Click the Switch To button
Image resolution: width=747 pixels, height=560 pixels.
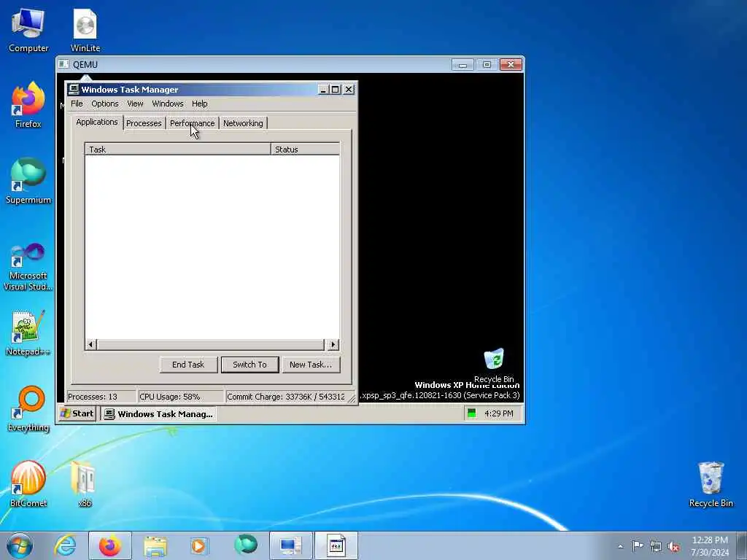point(249,365)
